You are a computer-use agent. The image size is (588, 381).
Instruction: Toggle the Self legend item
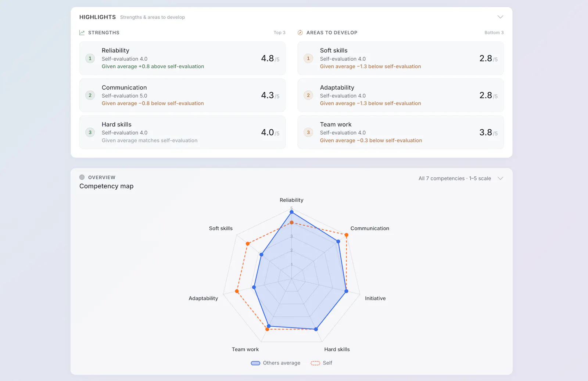322,363
